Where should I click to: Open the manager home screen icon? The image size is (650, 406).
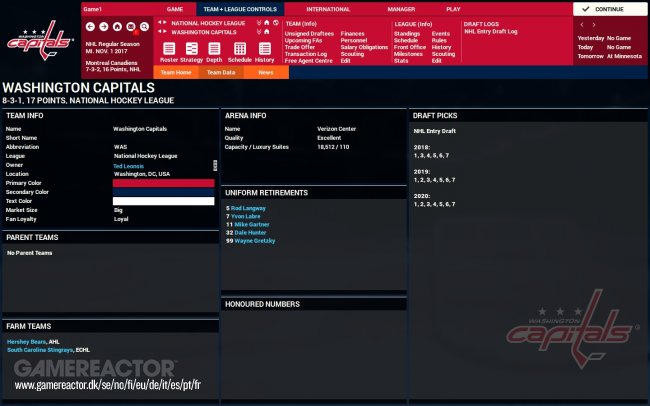click(x=117, y=27)
